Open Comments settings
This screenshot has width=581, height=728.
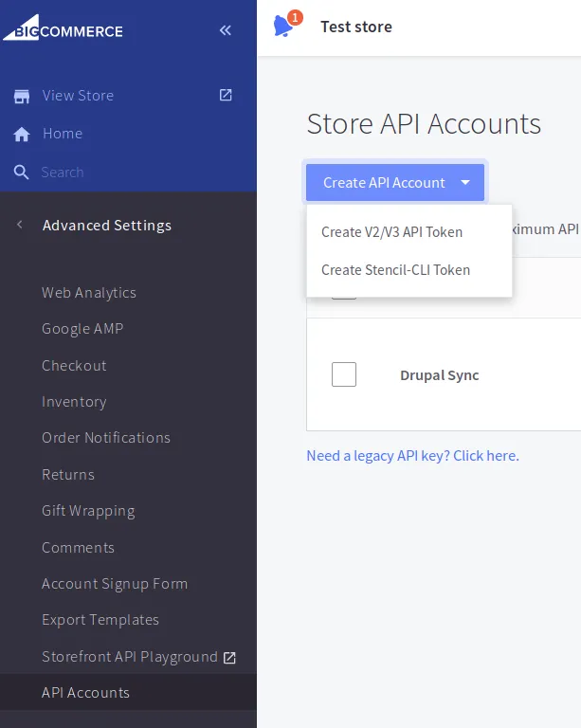click(78, 548)
